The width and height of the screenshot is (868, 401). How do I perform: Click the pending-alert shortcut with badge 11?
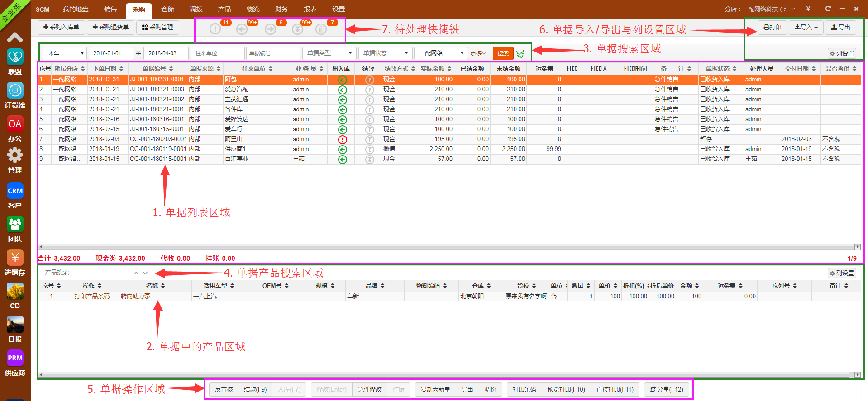pos(215,29)
